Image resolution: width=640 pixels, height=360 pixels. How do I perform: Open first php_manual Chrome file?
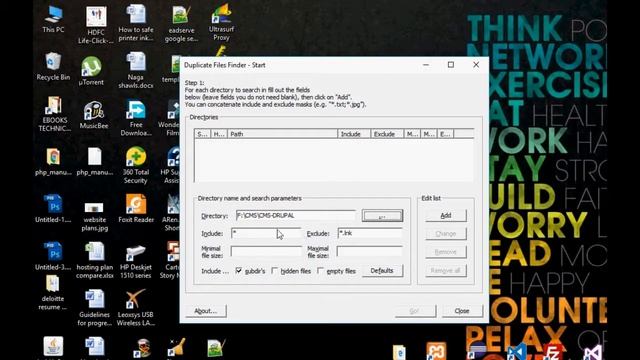pos(53,162)
